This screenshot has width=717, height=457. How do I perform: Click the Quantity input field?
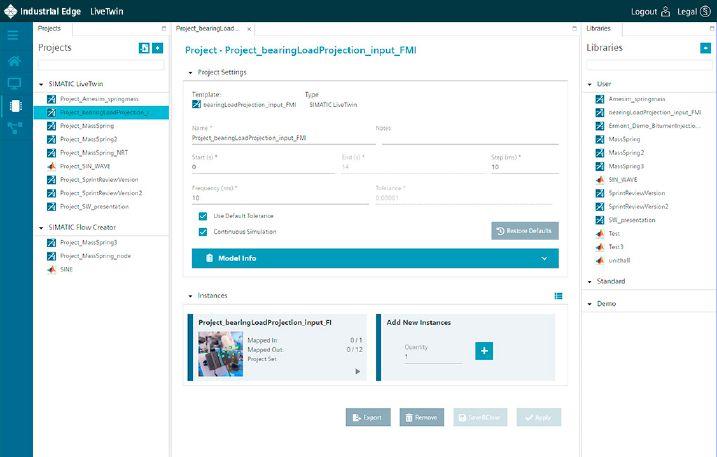[433, 357]
